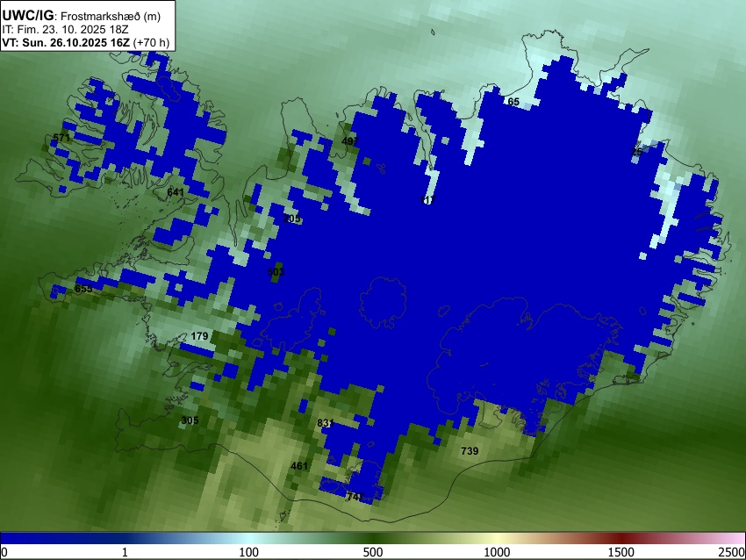Click the 571 value in the Westfjords

[x=61, y=138]
